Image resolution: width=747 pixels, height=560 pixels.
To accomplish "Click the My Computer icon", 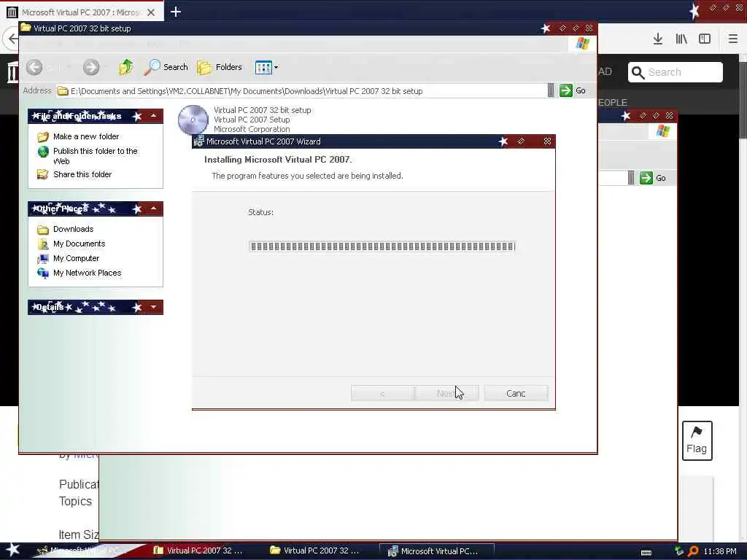I will tap(43, 259).
